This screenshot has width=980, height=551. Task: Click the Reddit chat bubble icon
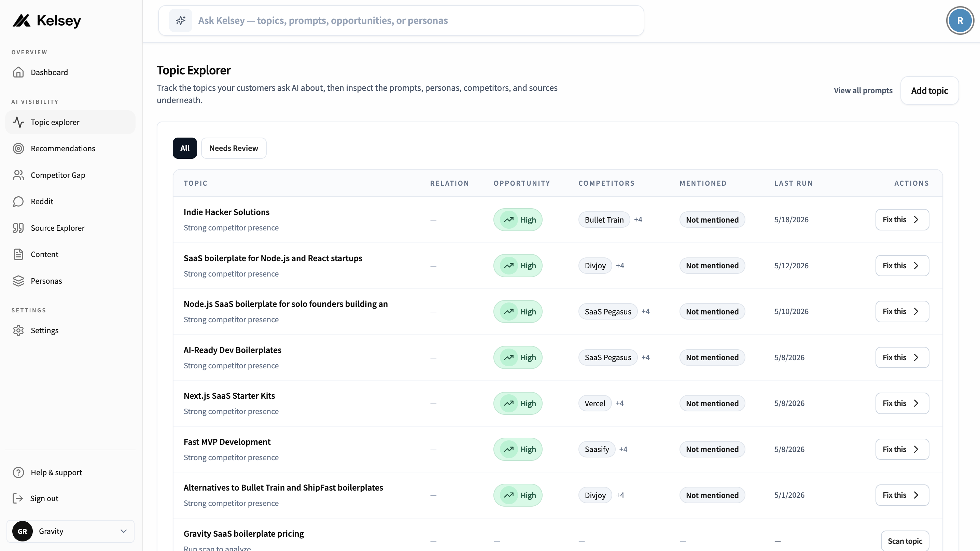pos(18,201)
